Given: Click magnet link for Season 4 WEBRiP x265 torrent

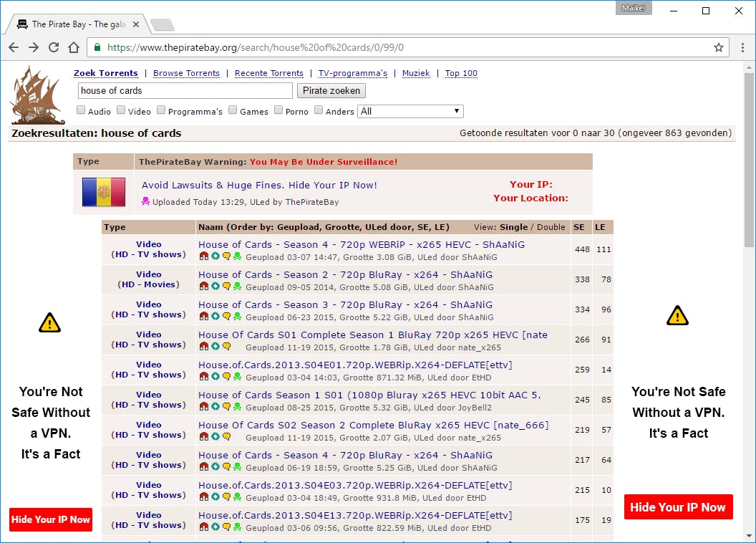Looking at the screenshot, I should click(x=204, y=256).
